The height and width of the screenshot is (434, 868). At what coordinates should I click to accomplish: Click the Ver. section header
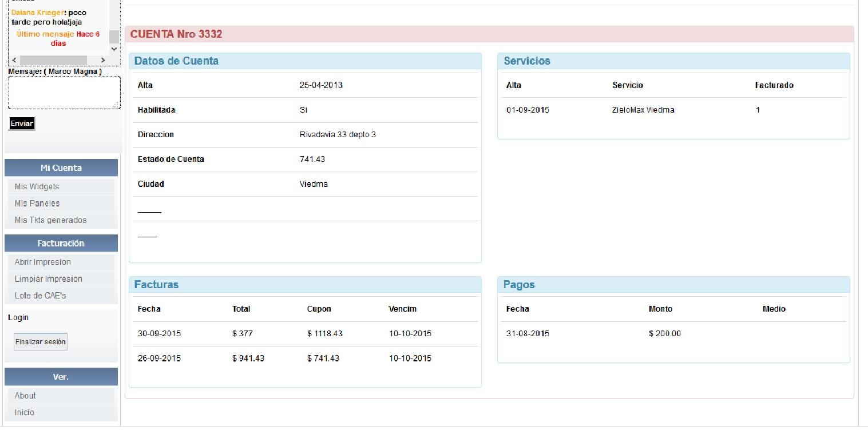point(61,377)
